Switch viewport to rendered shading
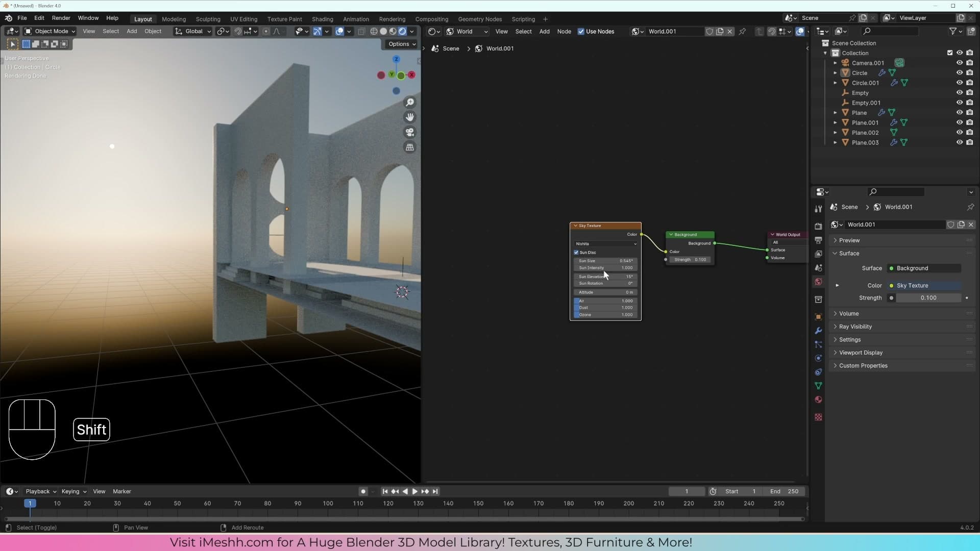The height and width of the screenshot is (551, 980). click(403, 32)
